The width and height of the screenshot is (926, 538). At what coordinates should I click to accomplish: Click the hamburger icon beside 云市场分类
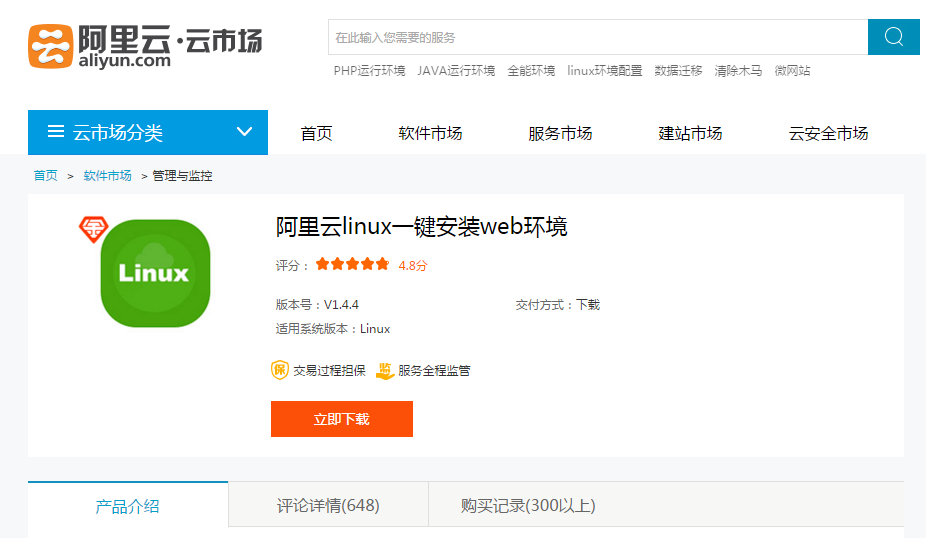coord(56,133)
